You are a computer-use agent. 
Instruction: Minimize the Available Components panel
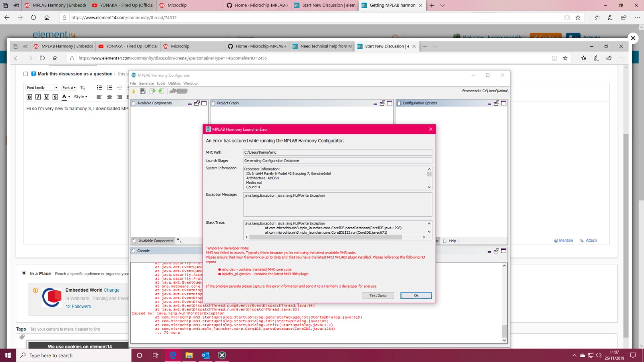[190, 104]
